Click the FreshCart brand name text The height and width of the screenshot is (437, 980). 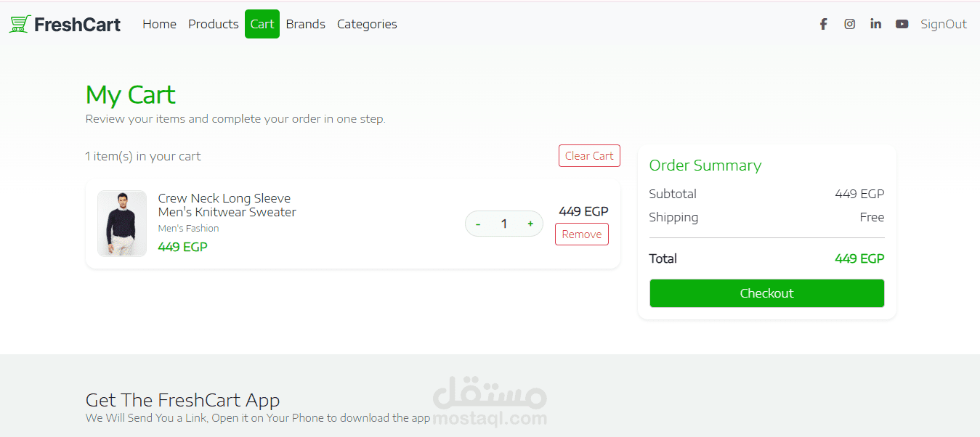pos(77,24)
